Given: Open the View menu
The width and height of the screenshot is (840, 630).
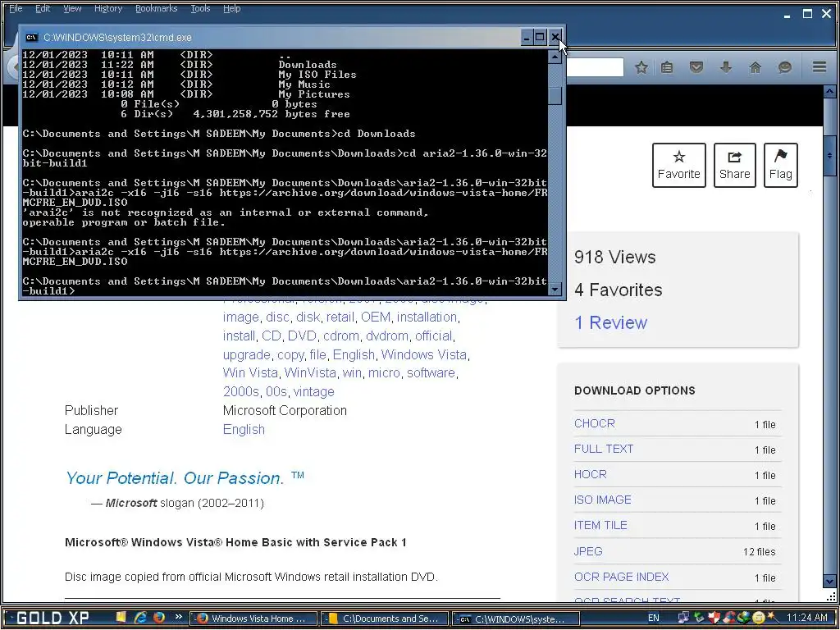Looking at the screenshot, I should [72, 8].
